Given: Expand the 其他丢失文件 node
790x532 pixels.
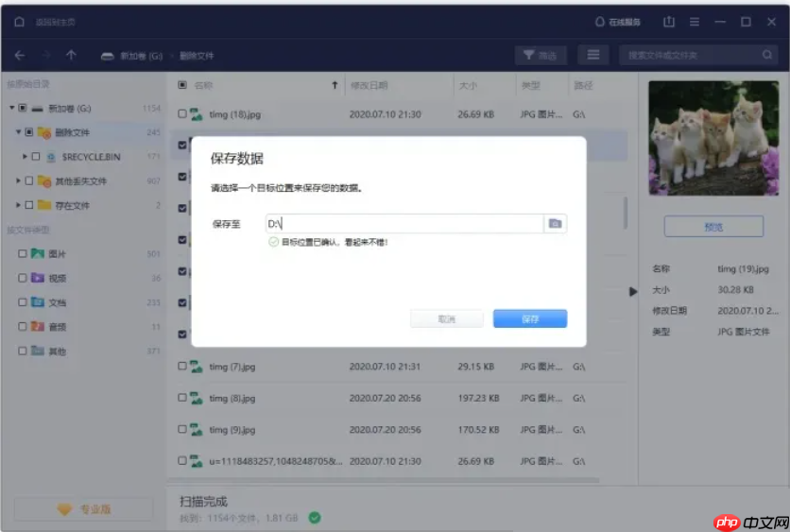Looking at the screenshot, I should [x=18, y=180].
